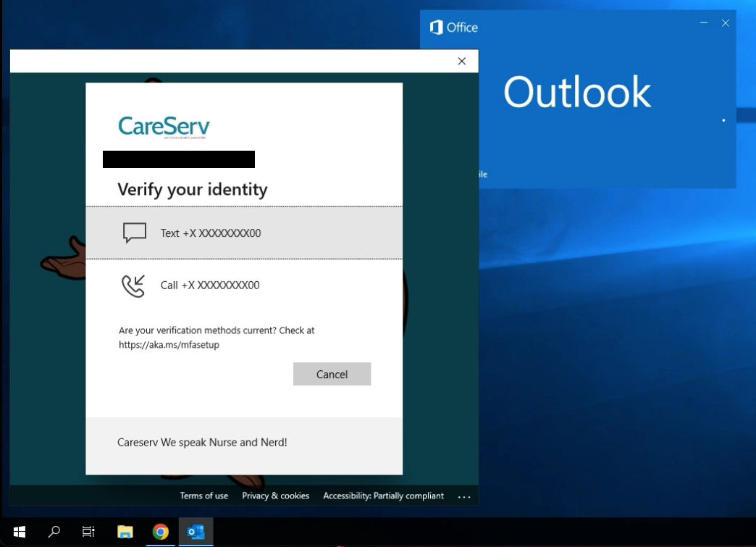Viewport: 756px width, 547px height.
Task: Open File Explorer from taskbar
Action: coord(125,532)
